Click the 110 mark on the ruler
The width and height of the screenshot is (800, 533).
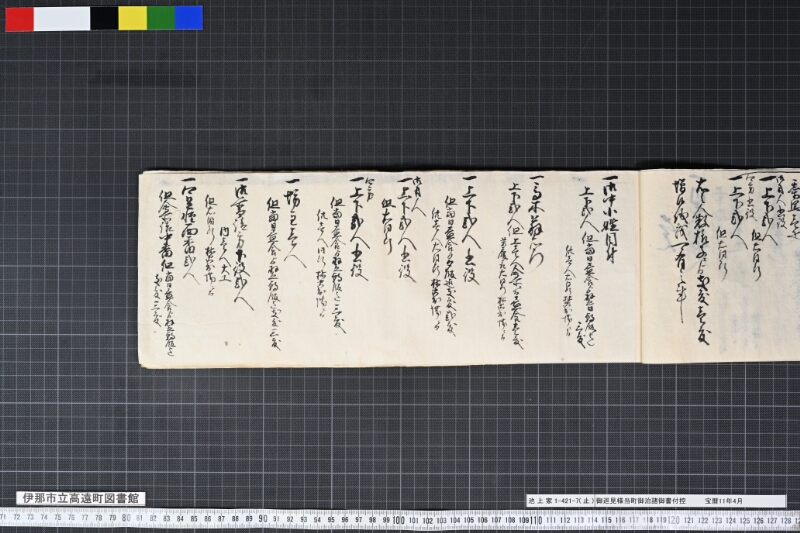click(536, 520)
